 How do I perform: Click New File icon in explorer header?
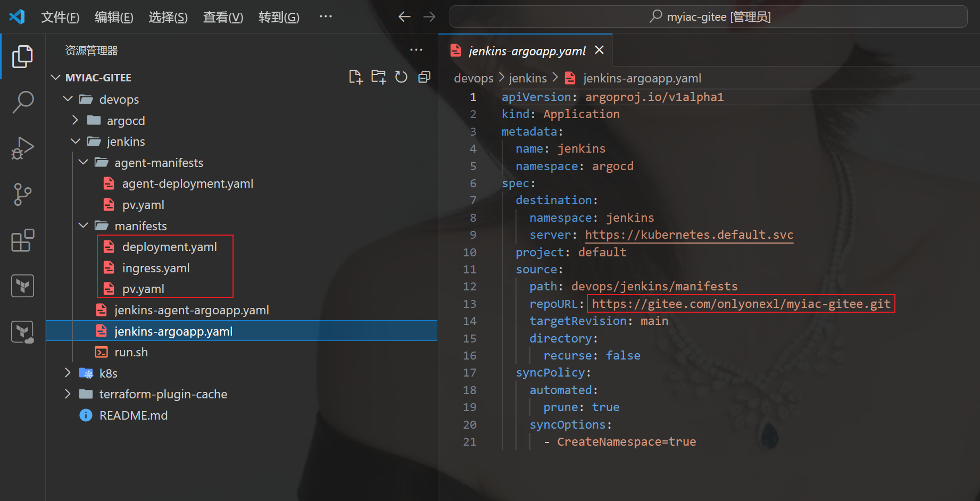(355, 77)
